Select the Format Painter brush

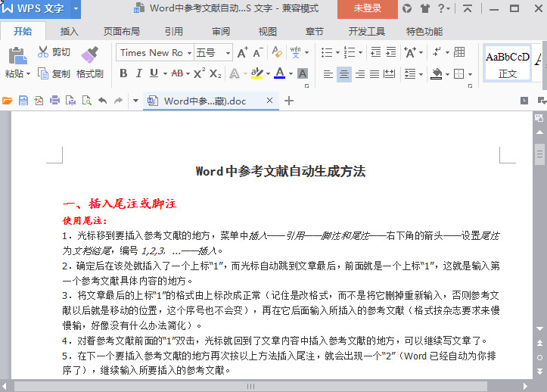pos(90,54)
